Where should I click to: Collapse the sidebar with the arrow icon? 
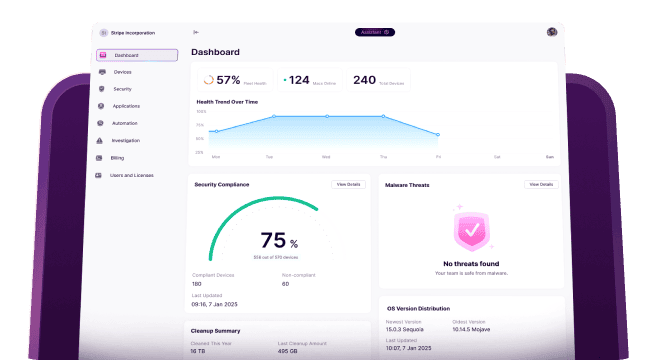195,32
